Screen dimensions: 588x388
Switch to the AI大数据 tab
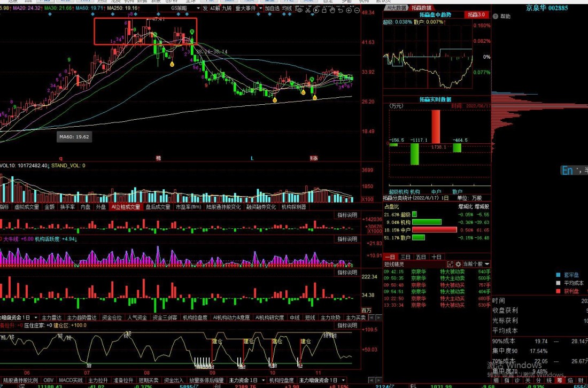coord(397,8)
